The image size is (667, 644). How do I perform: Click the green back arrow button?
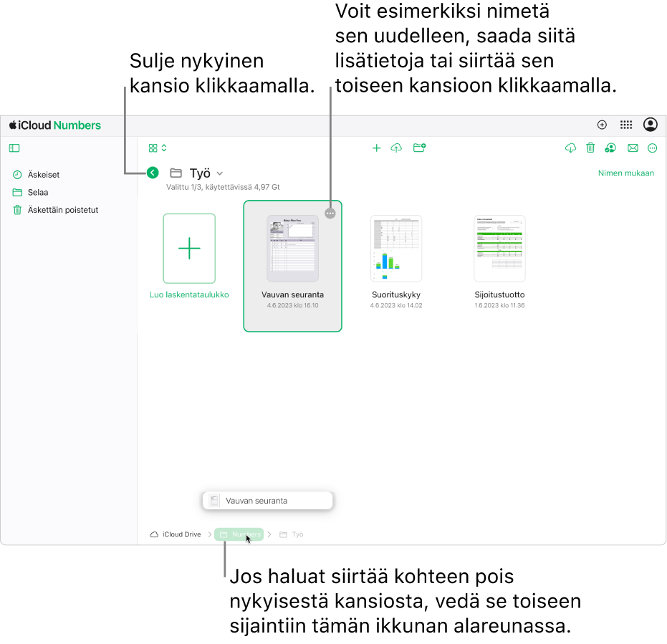point(153,173)
